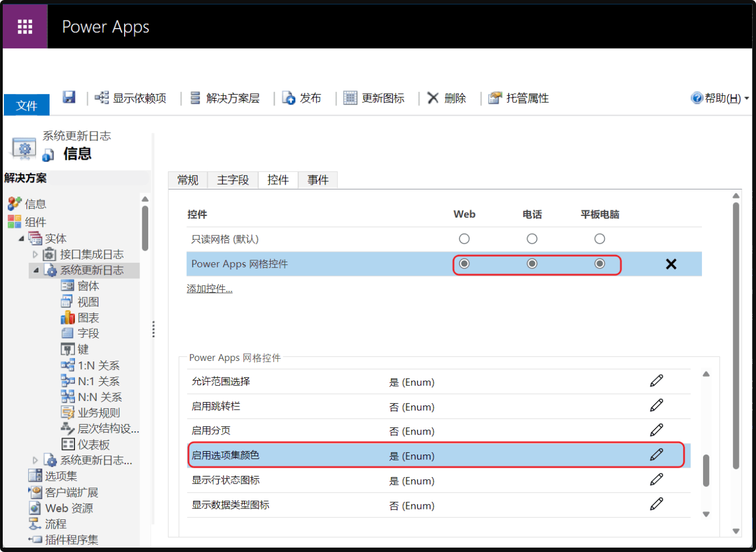Click splitter handle between tree and content
The height and width of the screenshot is (552, 756).
(x=153, y=329)
